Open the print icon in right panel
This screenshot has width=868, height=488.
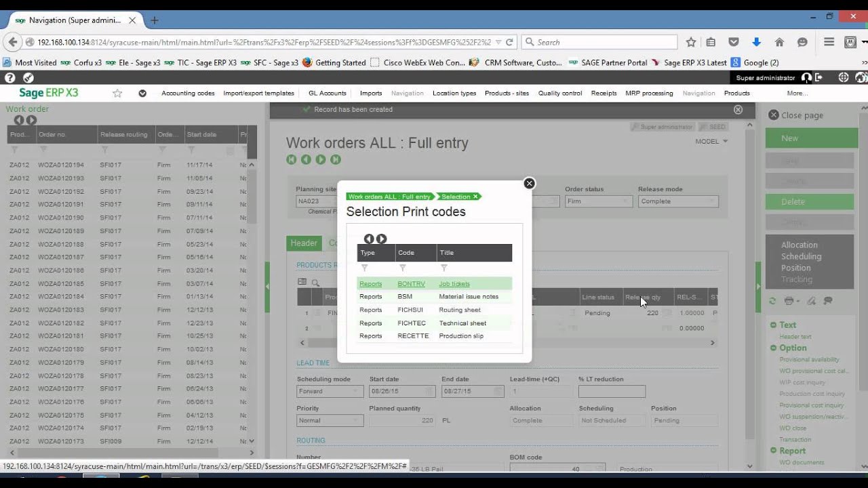[x=789, y=301]
